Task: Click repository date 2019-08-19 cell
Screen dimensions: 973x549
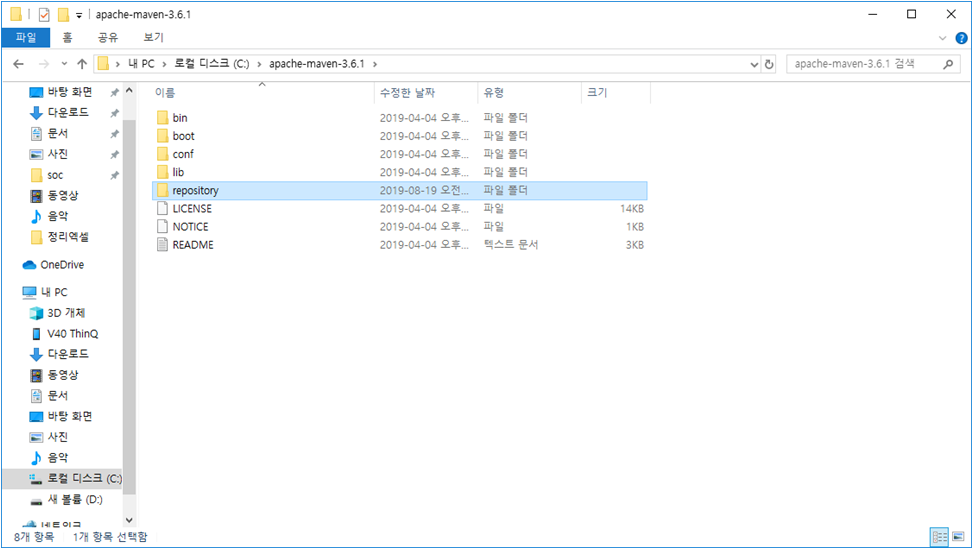Action: pos(424,190)
